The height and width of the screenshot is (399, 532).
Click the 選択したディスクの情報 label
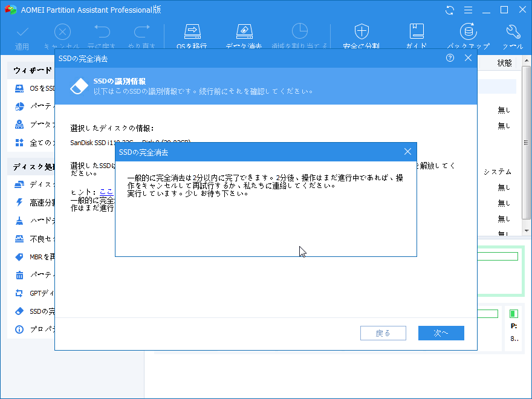click(x=112, y=128)
